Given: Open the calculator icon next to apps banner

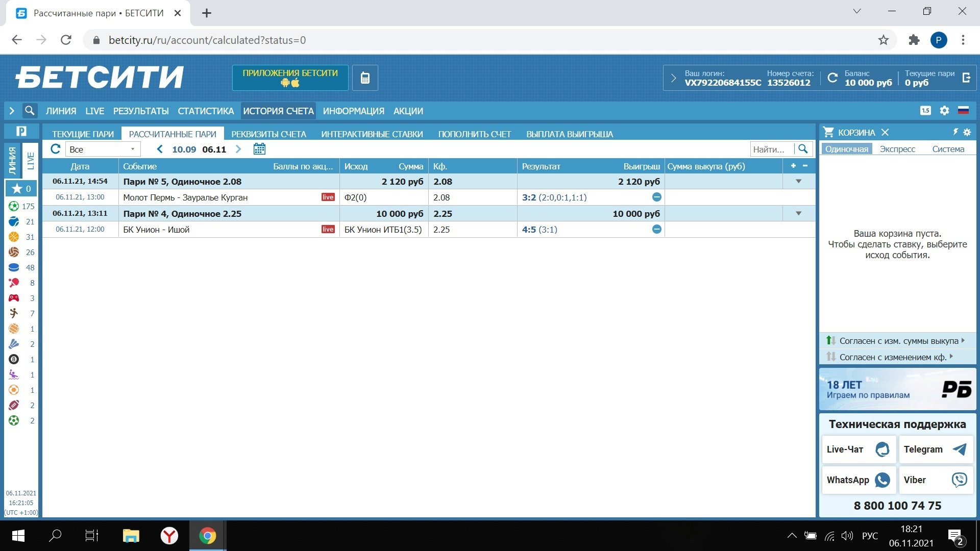Looking at the screenshot, I should pos(365,78).
